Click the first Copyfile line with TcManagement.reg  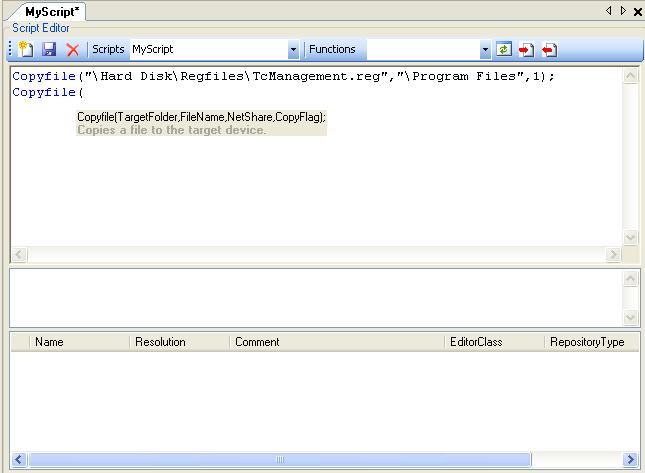click(x=283, y=77)
